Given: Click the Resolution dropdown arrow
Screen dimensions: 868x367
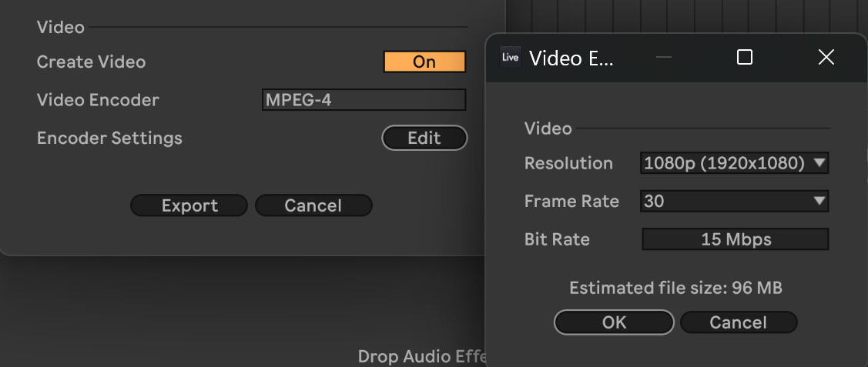Looking at the screenshot, I should tap(819, 163).
